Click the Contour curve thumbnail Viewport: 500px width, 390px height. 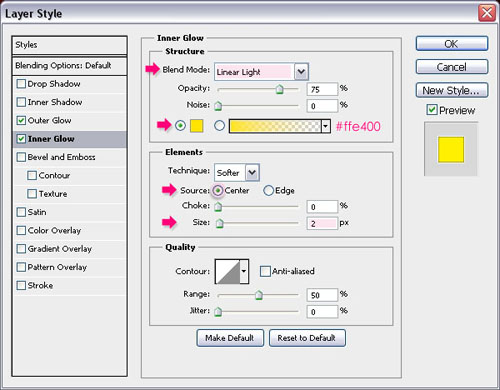pyautogui.click(x=228, y=271)
